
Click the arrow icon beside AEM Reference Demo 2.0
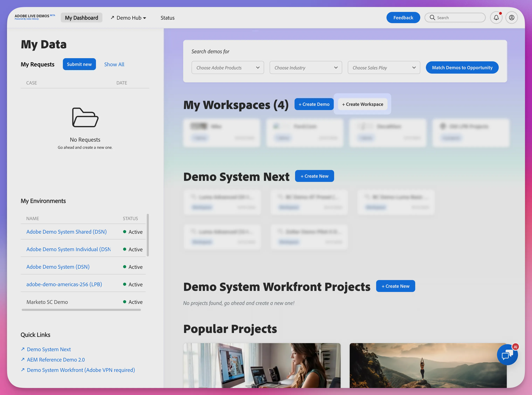pos(23,359)
